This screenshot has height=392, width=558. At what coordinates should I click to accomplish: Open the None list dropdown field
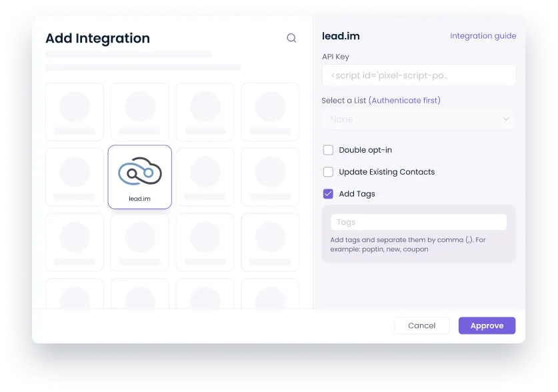coord(419,119)
